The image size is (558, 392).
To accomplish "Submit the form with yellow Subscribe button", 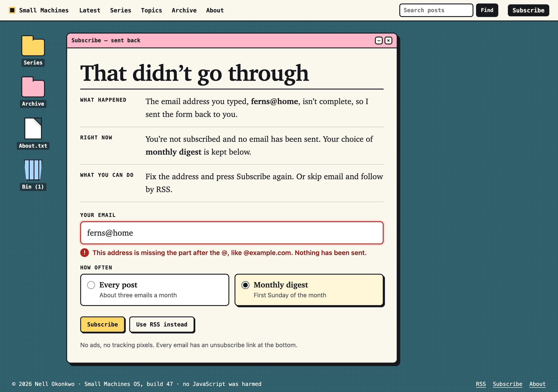I will coord(103,324).
